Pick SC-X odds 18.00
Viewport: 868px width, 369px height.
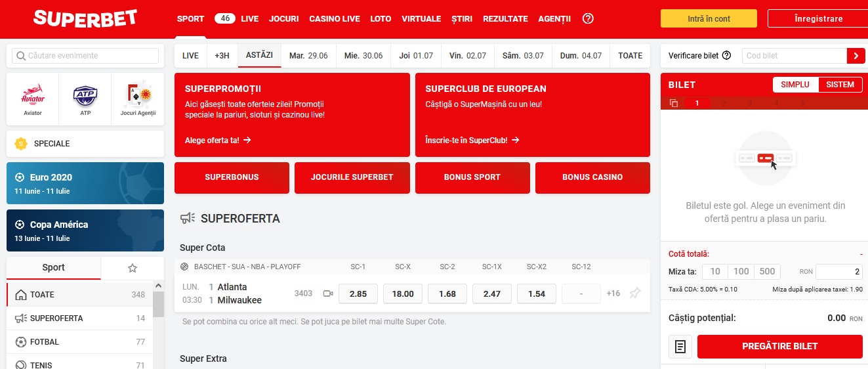point(403,293)
